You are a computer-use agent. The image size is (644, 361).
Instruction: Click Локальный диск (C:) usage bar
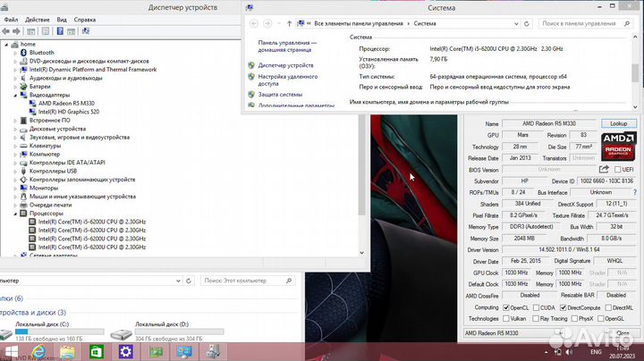pyautogui.click(x=60, y=332)
